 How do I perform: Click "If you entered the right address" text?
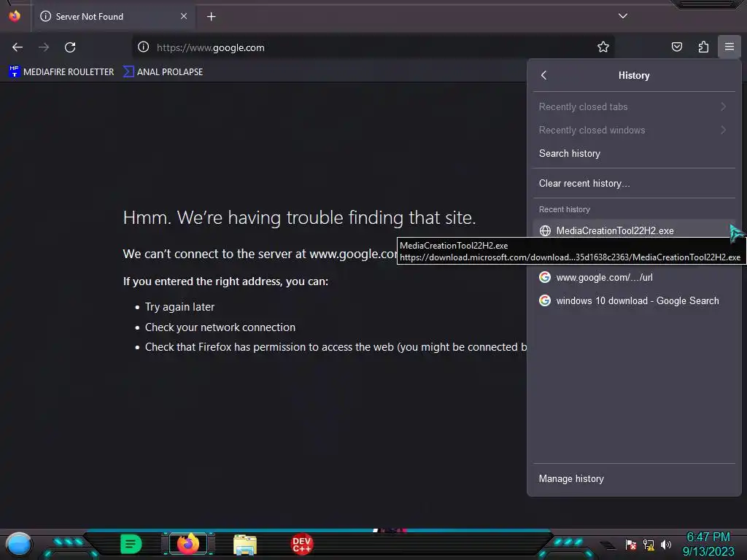point(225,281)
